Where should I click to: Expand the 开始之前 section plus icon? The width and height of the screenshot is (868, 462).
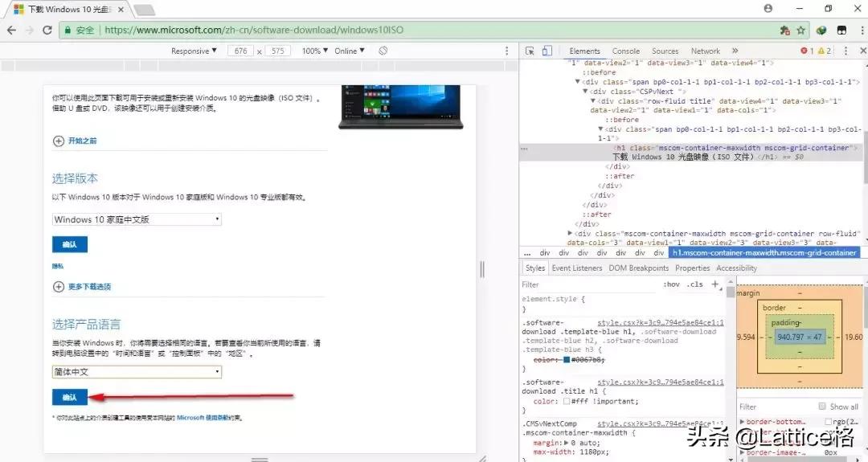tap(58, 141)
